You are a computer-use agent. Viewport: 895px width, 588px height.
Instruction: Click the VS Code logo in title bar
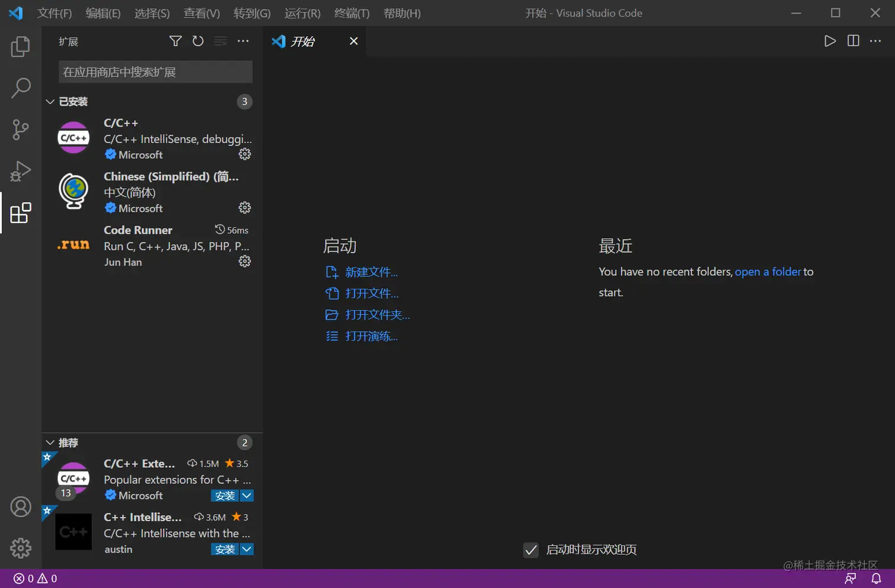point(16,13)
